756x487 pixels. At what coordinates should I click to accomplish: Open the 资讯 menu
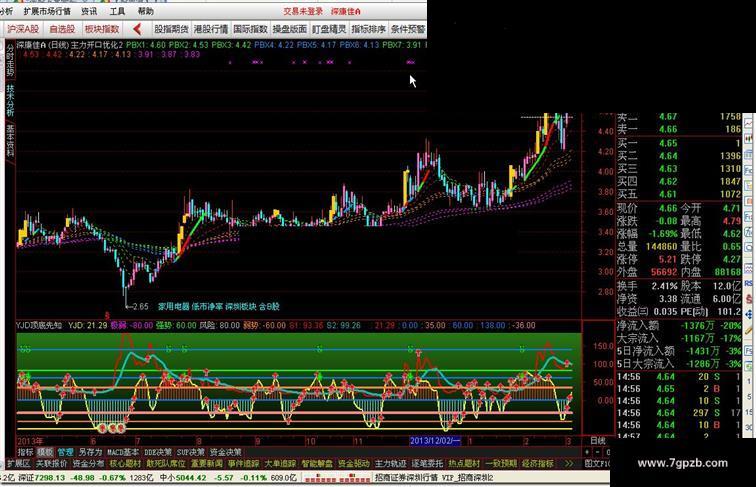click(x=89, y=11)
